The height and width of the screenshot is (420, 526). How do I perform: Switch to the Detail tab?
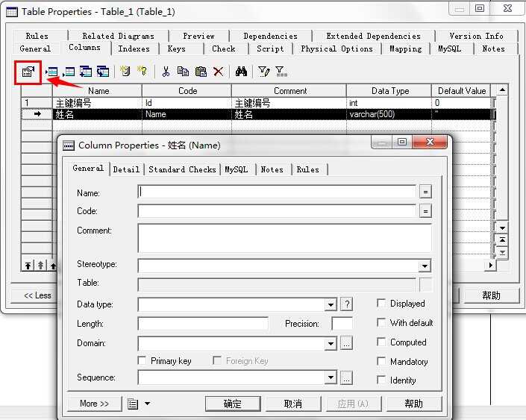(x=127, y=170)
